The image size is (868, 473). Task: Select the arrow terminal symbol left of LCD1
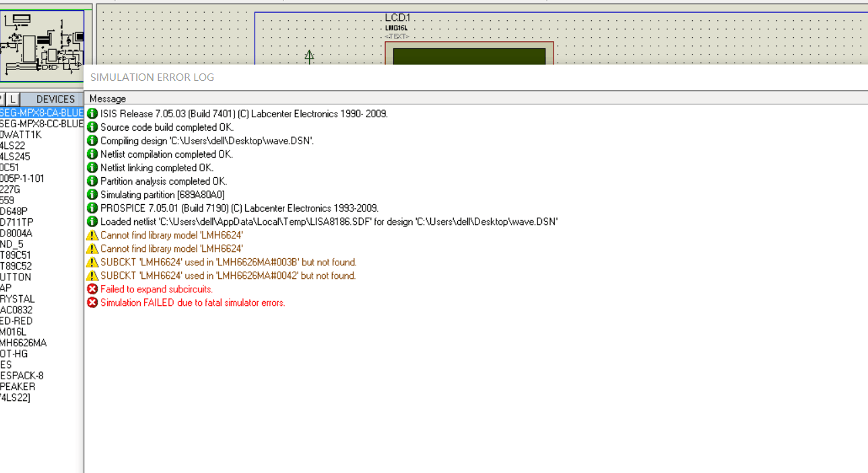click(x=309, y=57)
